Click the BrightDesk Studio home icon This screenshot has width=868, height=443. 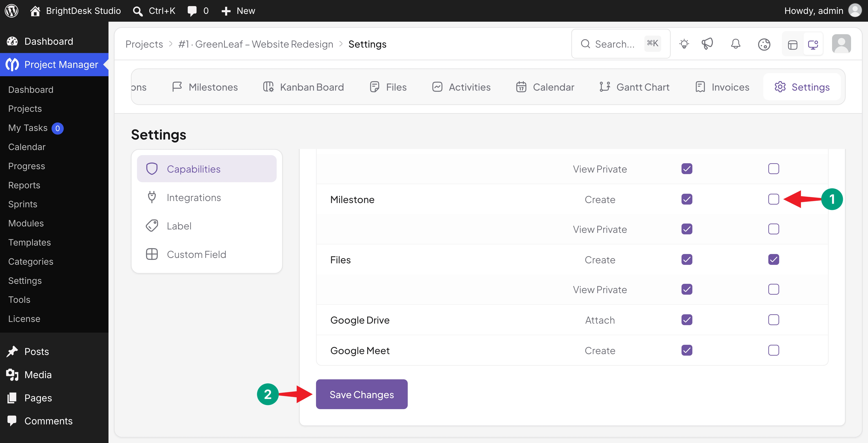pos(35,11)
